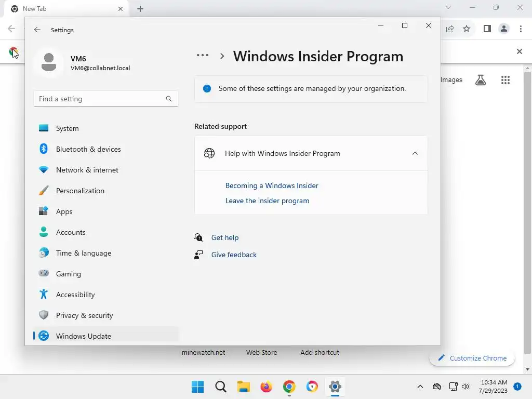This screenshot has height=399, width=532.
Task: Collapse Help with Windows Insider Program
Action: coord(415,153)
